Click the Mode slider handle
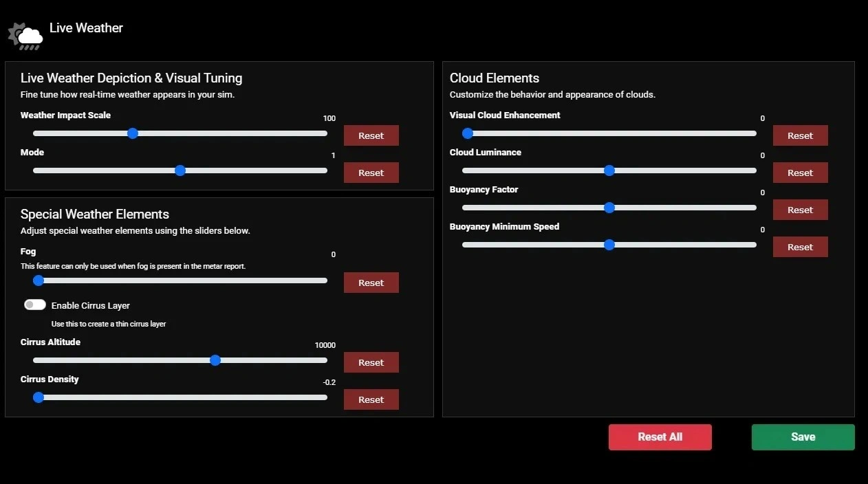This screenshot has width=868, height=484. (180, 170)
